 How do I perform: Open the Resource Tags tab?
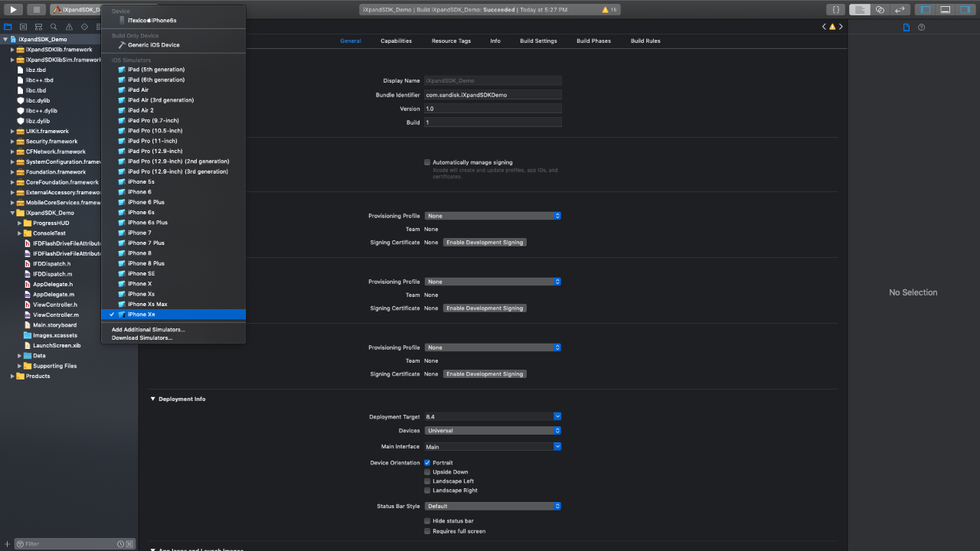[451, 41]
